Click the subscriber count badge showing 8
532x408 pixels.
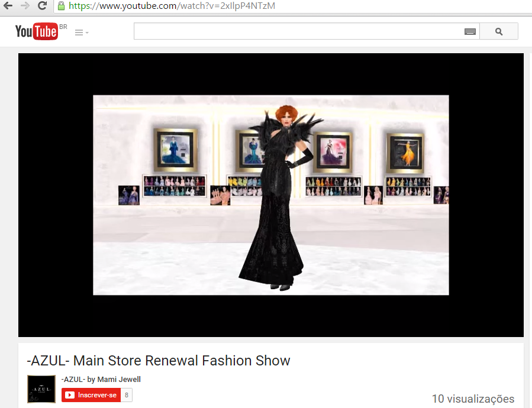pos(127,395)
